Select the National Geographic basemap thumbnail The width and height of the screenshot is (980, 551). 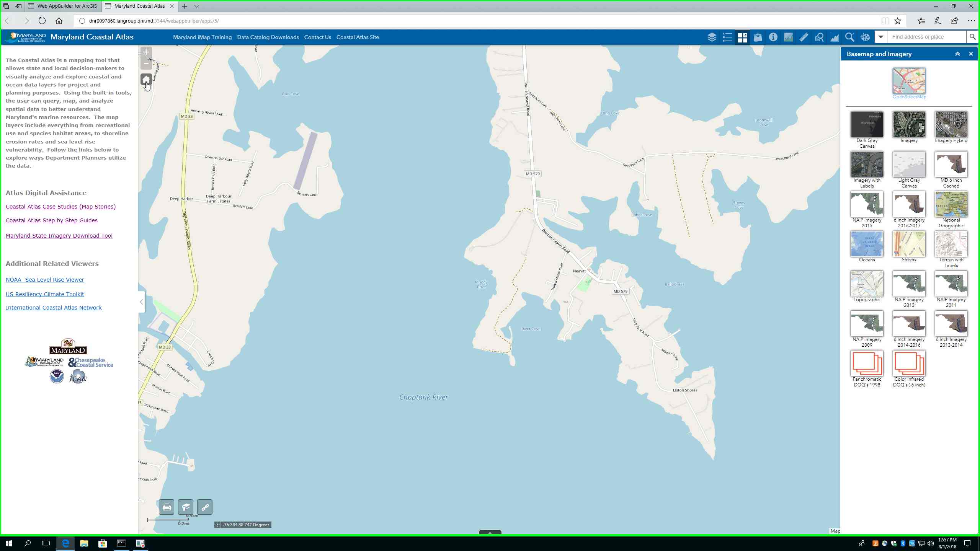951,204
